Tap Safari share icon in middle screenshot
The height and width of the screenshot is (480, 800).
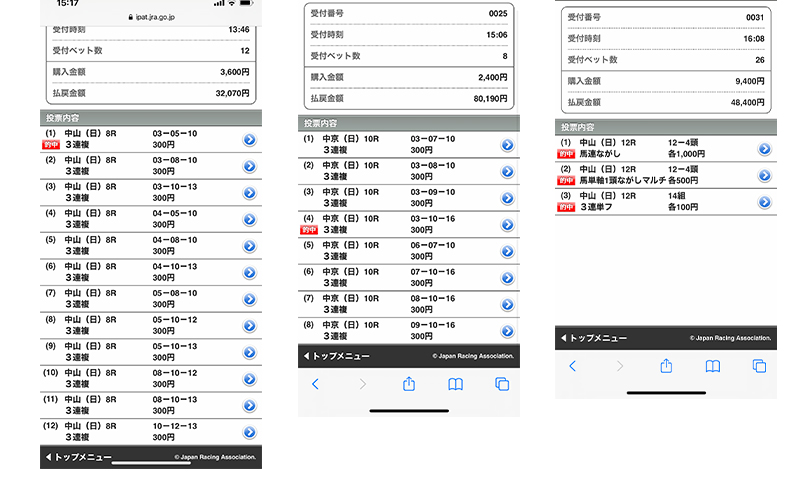click(408, 384)
